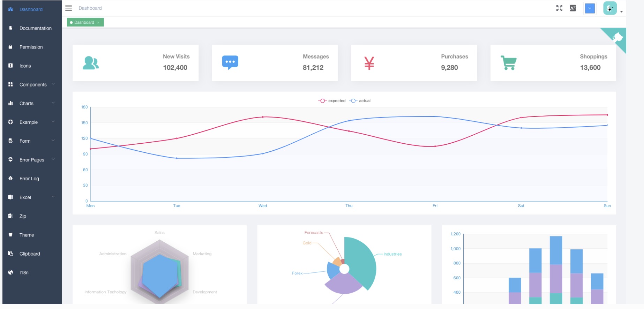Click the Error Pages sidebar icon
Viewport: 644px width, 309px height.
coord(10,159)
